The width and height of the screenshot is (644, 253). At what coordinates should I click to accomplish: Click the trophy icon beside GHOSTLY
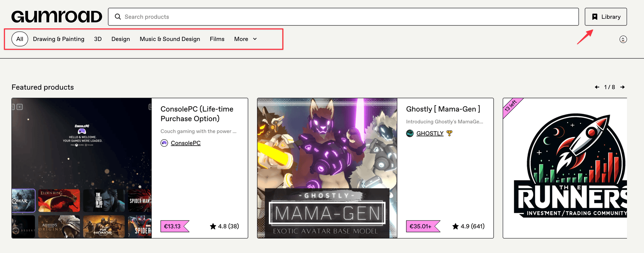[x=450, y=133]
